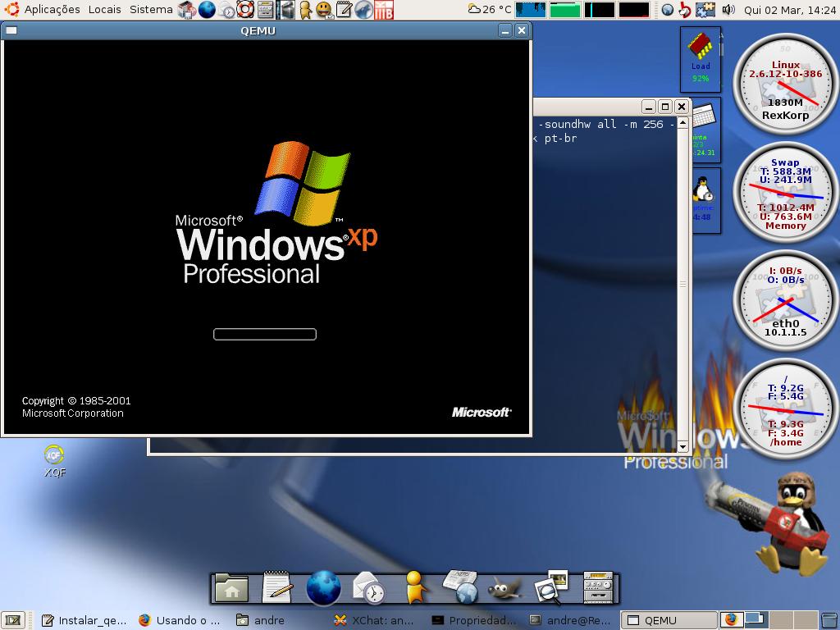
Task: Launch GIMP from the dock
Action: [x=504, y=589]
